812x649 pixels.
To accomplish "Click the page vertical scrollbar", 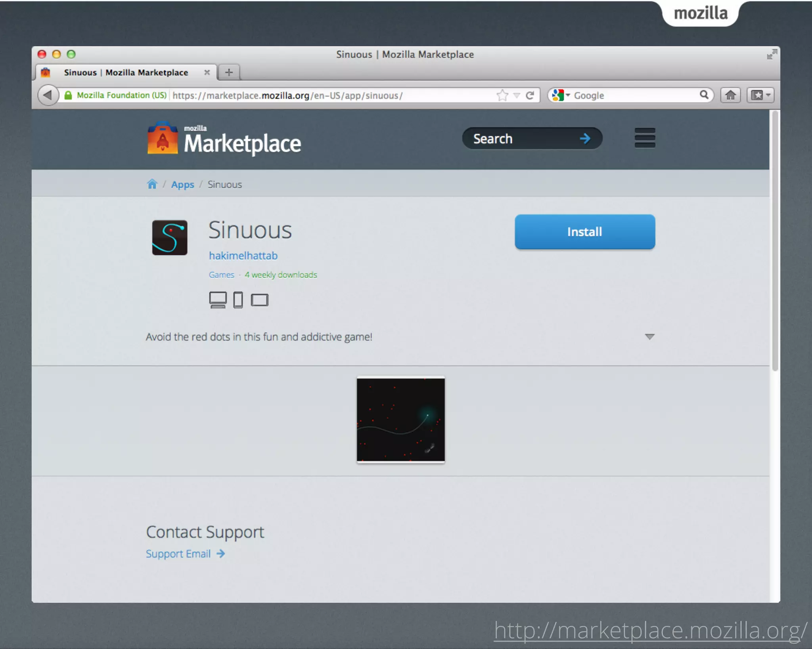I will pyautogui.click(x=775, y=241).
